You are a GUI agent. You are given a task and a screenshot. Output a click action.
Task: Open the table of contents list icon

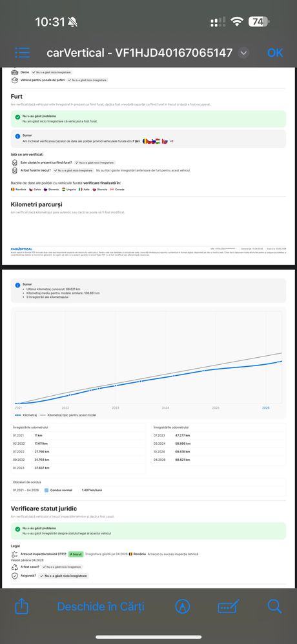[22, 53]
